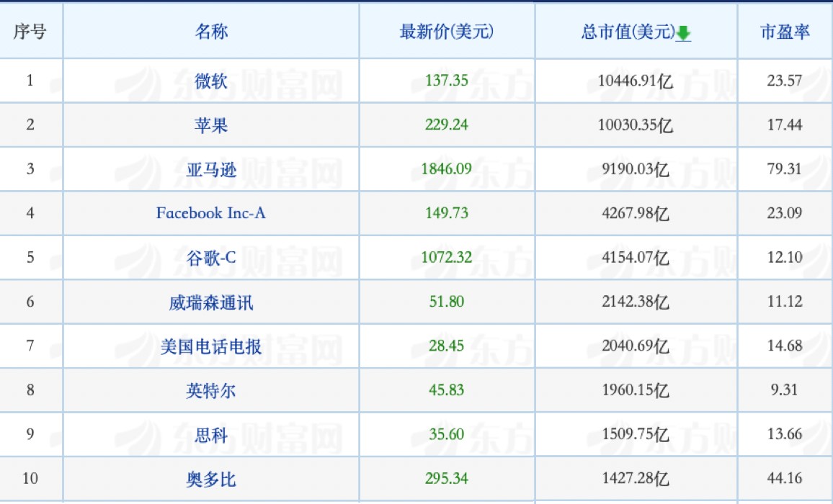Open the 美国电话电报 stock link
The image size is (833, 504).
211,346
